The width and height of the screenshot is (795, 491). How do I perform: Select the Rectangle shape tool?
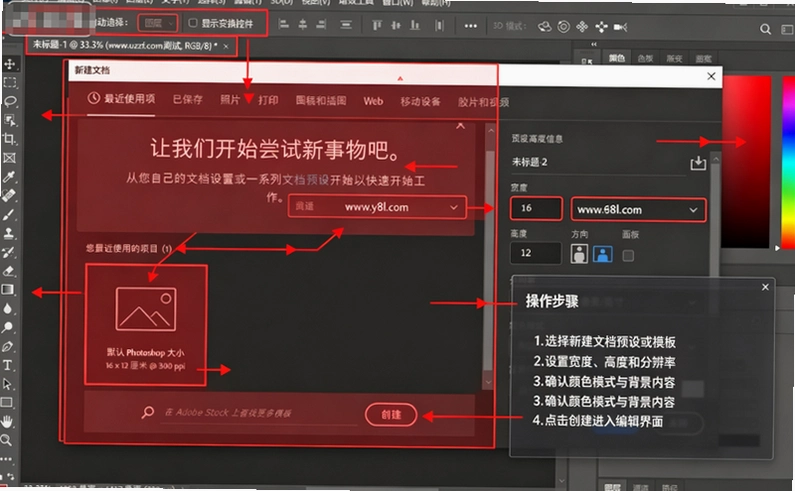[7, 403]
